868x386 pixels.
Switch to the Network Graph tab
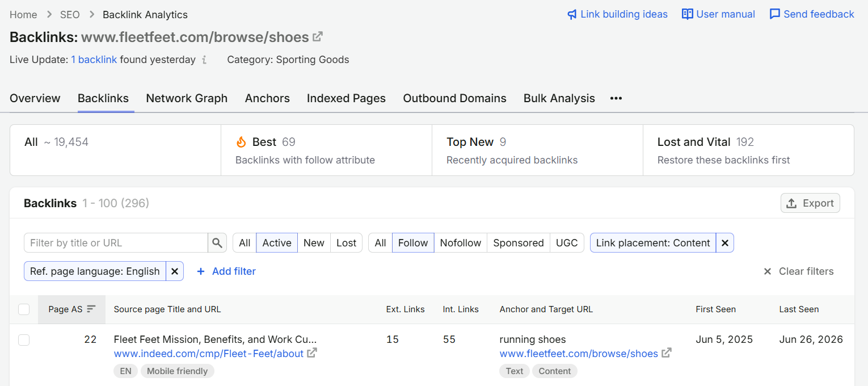(x=187, y=98)
